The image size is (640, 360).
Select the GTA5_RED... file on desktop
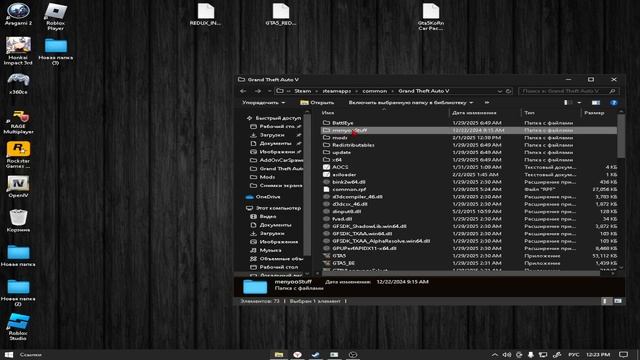point(281,15)
